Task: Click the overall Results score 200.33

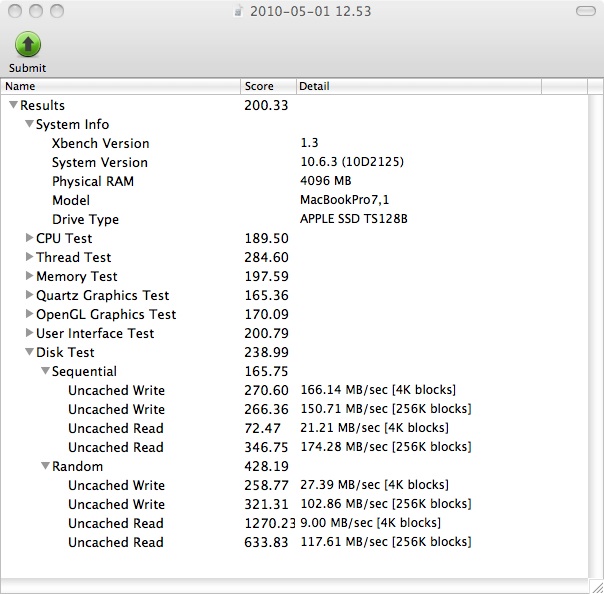Action: pos(266,105)
